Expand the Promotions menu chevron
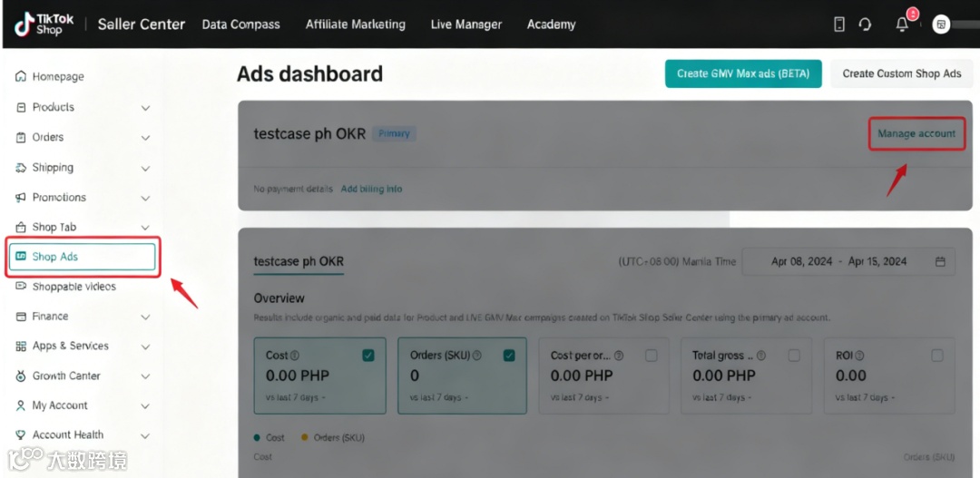 145,198
